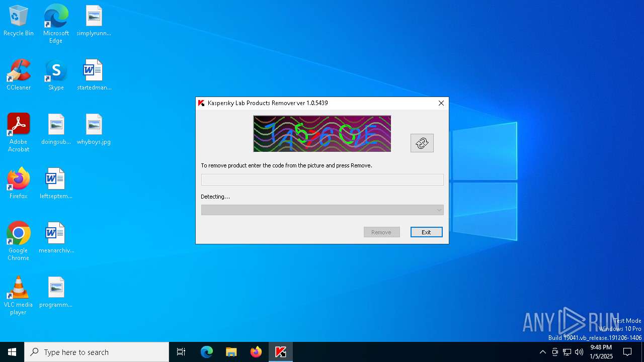644x362 pixels.
Task: Click the Kaspersky remover window title text
Action: pos(268,103)
